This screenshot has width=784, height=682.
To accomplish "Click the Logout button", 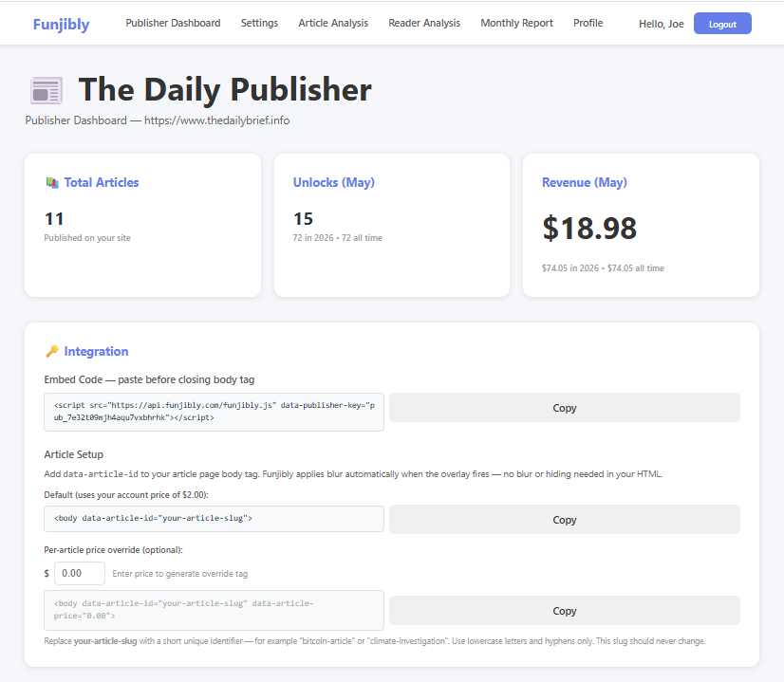I will point(722,24).
